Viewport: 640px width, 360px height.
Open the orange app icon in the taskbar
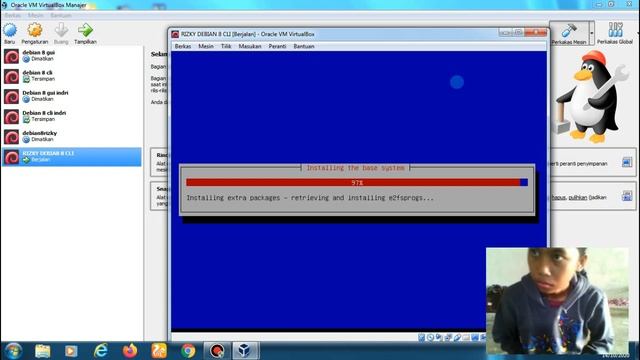click(159, 351)
